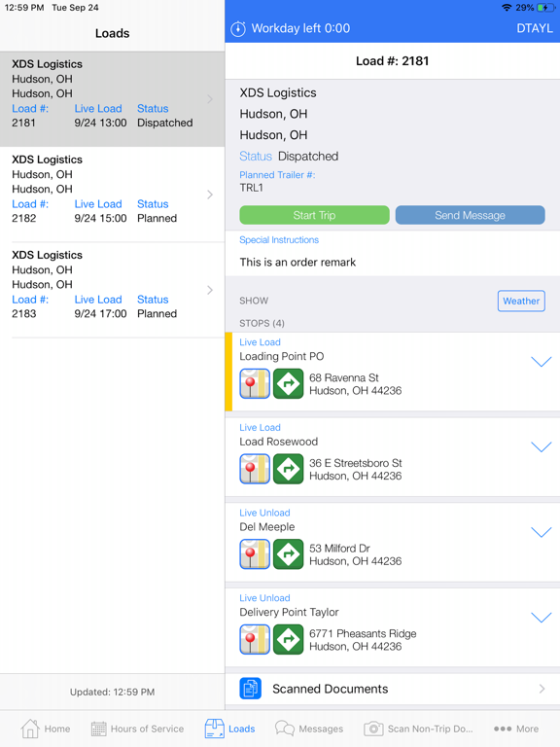Get directions to 6771 Pheasants Ridge
This screenshot has width=560, height=747.
288,639
